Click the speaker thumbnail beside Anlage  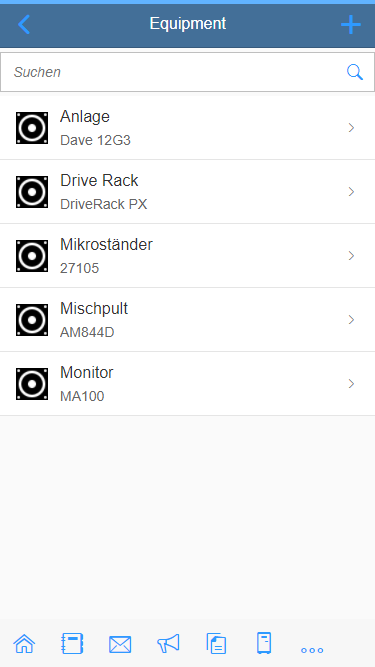(x=32, y=128)
